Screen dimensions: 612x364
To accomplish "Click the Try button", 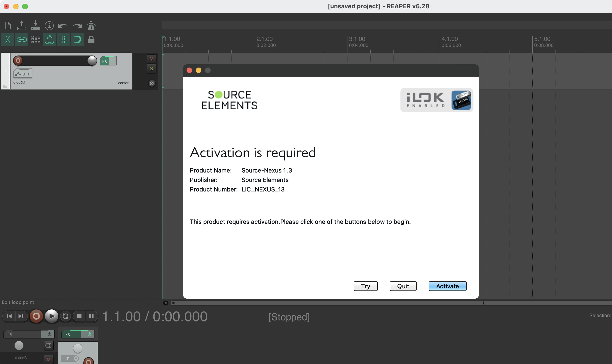I will coord(365,286).
